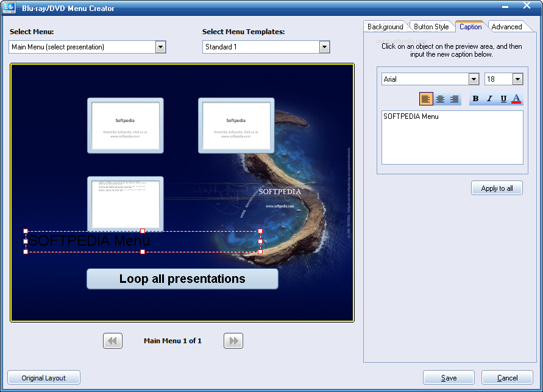The height and width of the screenshot is (392, 543).
Task: Open the Advanced tab
Action: 506,27
